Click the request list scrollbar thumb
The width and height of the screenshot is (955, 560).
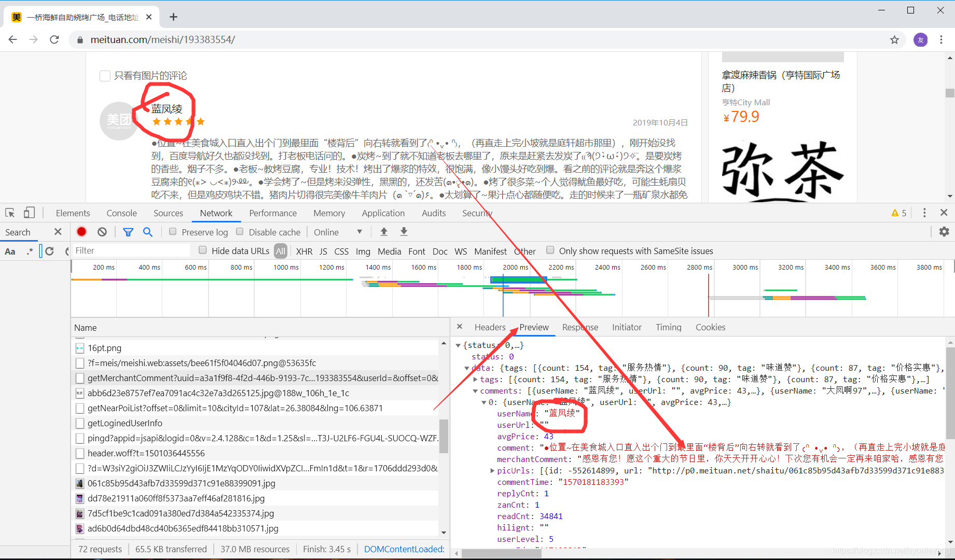[444, 436]
